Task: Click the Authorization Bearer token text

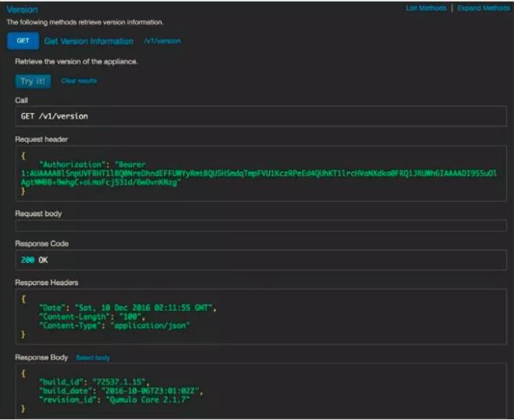Action: (259, 173)
